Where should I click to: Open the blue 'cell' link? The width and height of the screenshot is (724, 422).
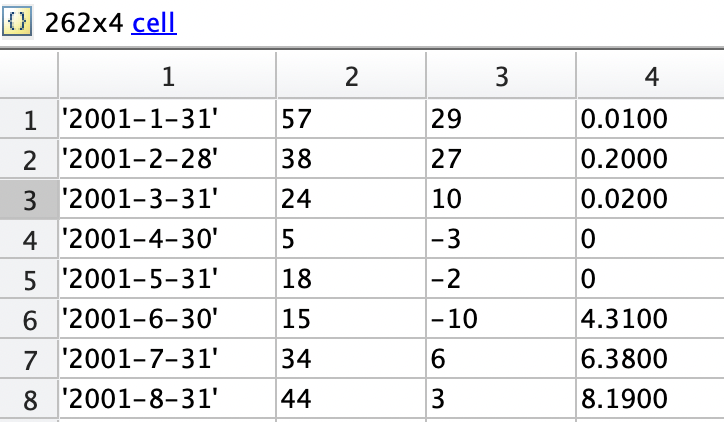point(154,21)
